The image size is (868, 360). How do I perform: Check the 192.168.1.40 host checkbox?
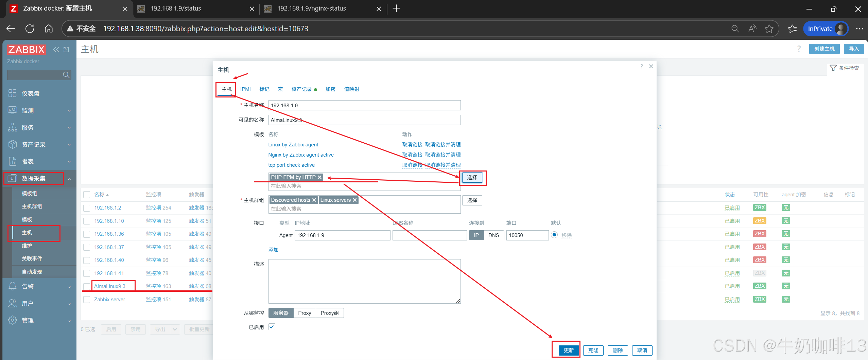coord(87,260)
